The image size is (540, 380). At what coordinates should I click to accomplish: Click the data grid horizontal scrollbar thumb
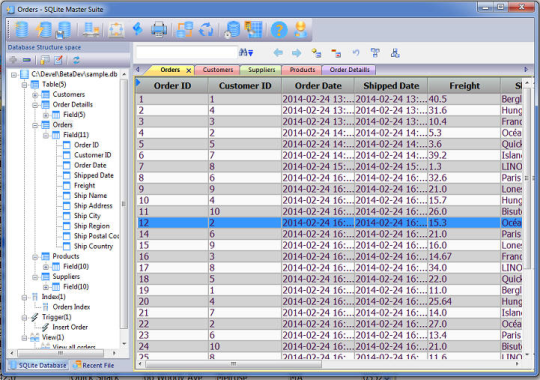coord(233,364)
